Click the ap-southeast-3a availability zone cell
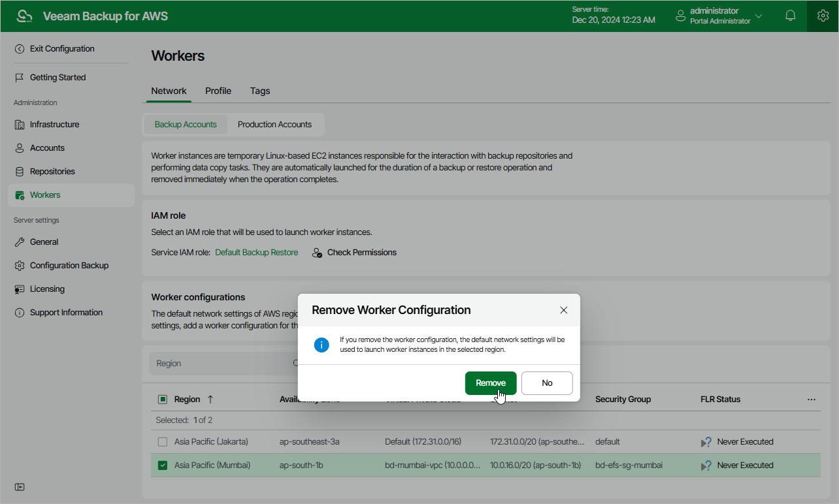 tap(310, 442)
